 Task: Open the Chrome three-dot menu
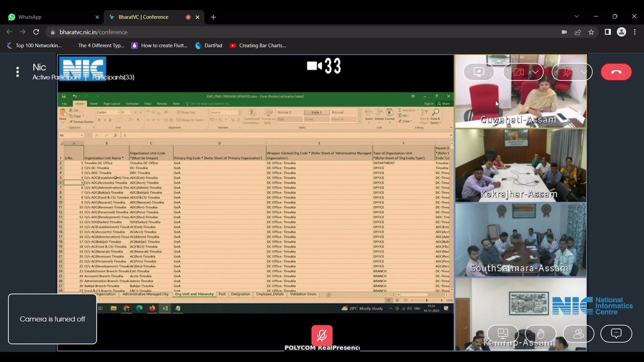(635, 32)
